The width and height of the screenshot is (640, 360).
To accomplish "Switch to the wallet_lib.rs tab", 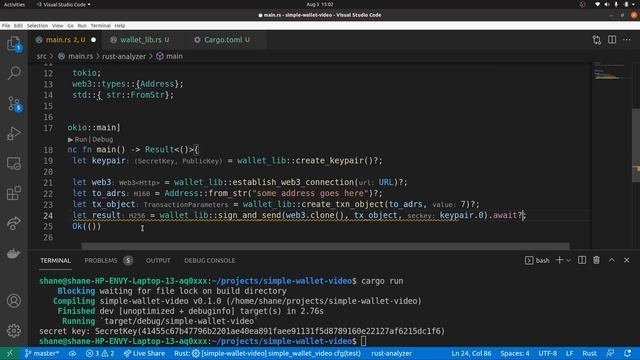I will (x=140, y=40).
